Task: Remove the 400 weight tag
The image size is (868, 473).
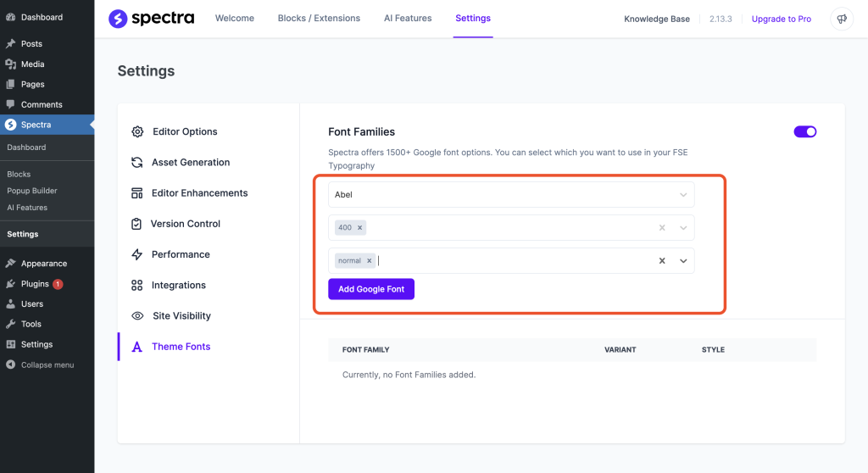Action: (360, 228)
